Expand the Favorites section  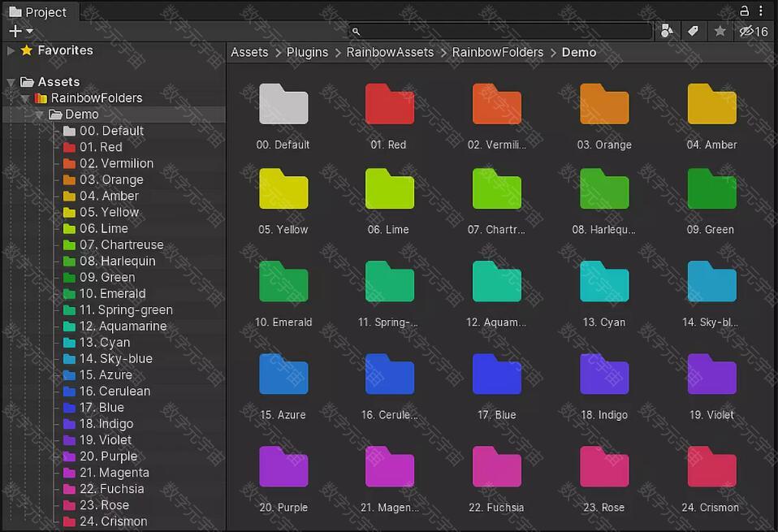11,50
